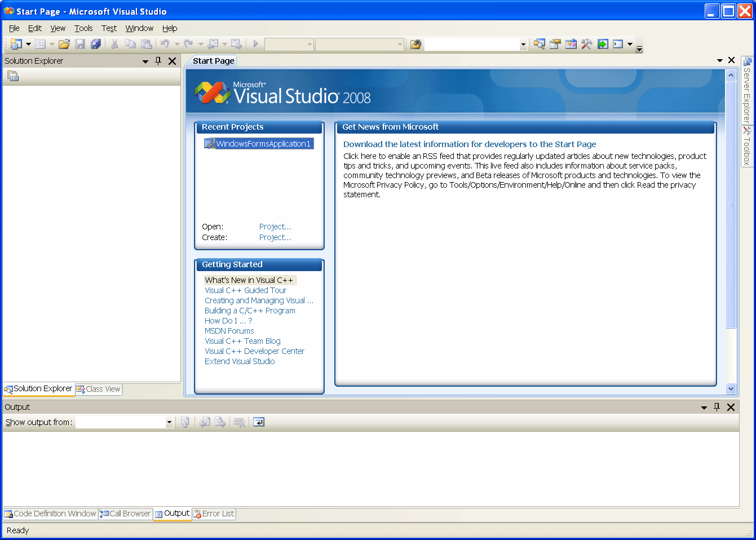Toggle auto-hide pin on the Output panel
Screen dimensions: 756x540
pos(717,407)
